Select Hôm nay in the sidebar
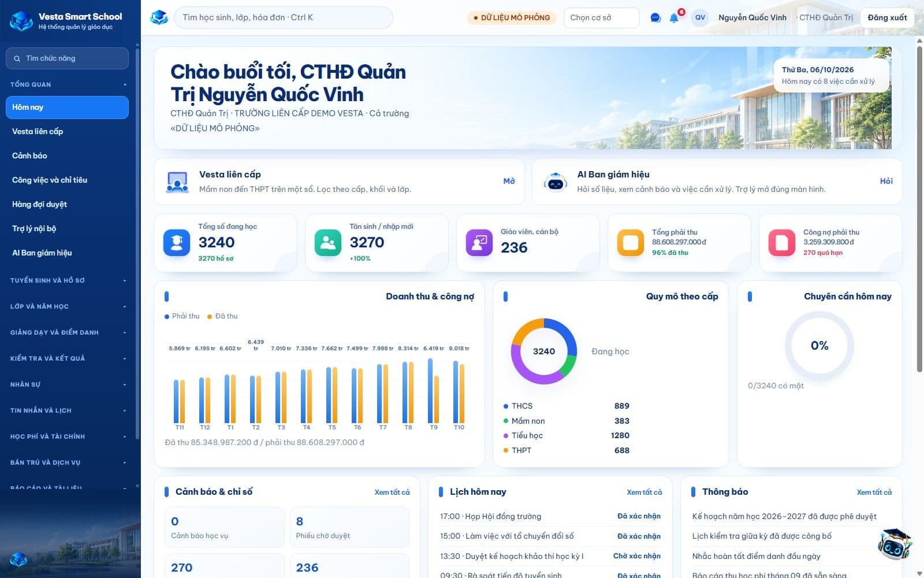Image resolution: width=924 pixels, height=578 pixels. click(x=67, y=108)
